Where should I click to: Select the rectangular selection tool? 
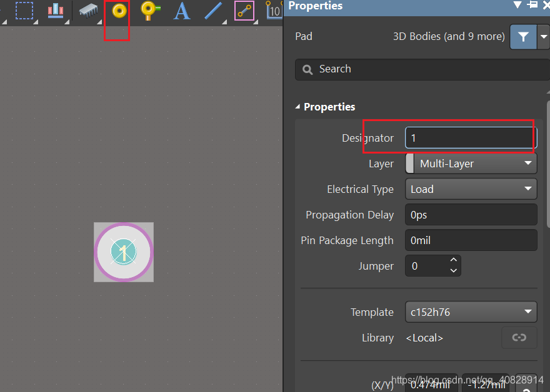click(24, 11)
